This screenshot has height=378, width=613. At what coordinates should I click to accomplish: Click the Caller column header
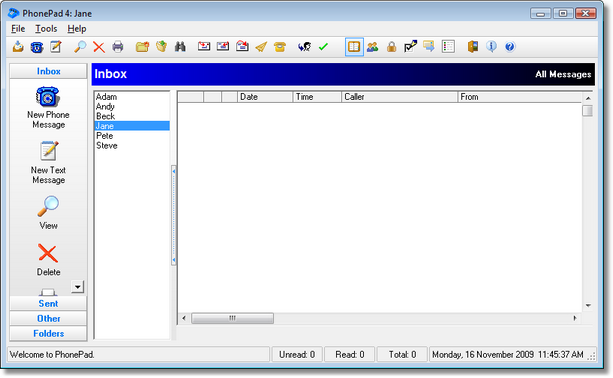pyautogui.click(x=400, y=97)
